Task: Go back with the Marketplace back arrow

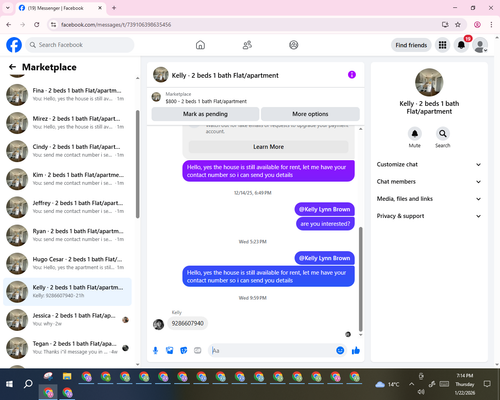Action: [12, 67]
